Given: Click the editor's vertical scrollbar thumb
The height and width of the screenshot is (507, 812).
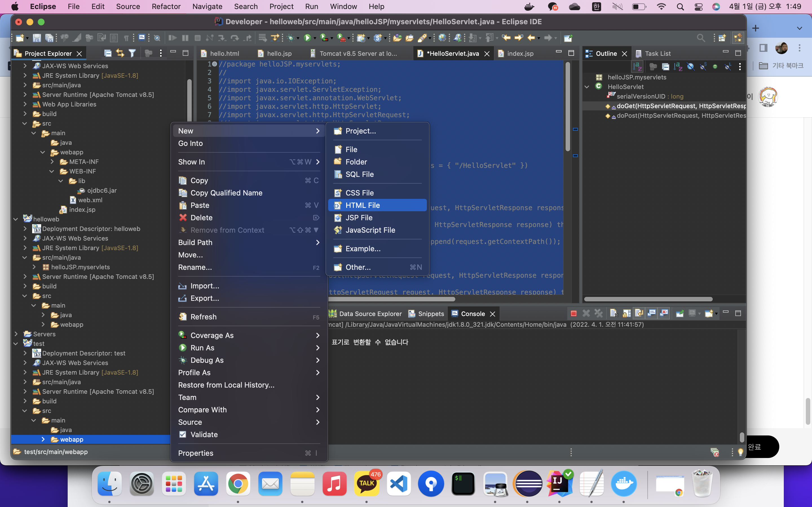Looking at the screenshot, I should coord(568,107).
